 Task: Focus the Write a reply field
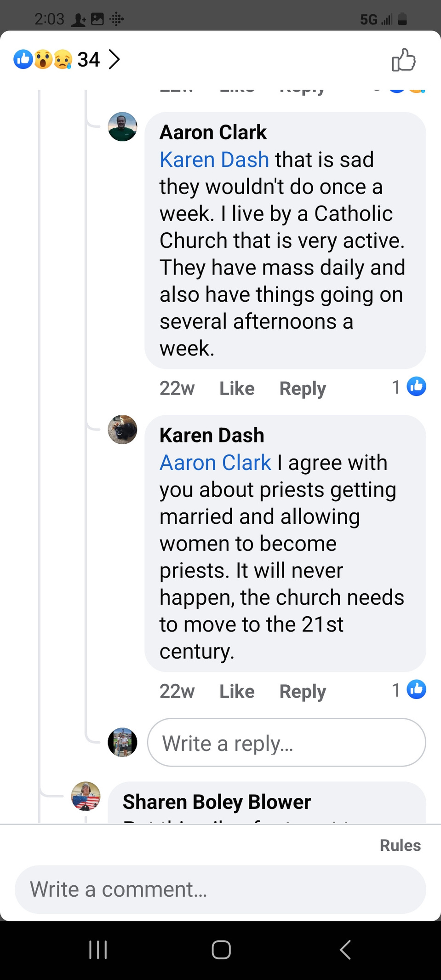click(x=286, y=742)
